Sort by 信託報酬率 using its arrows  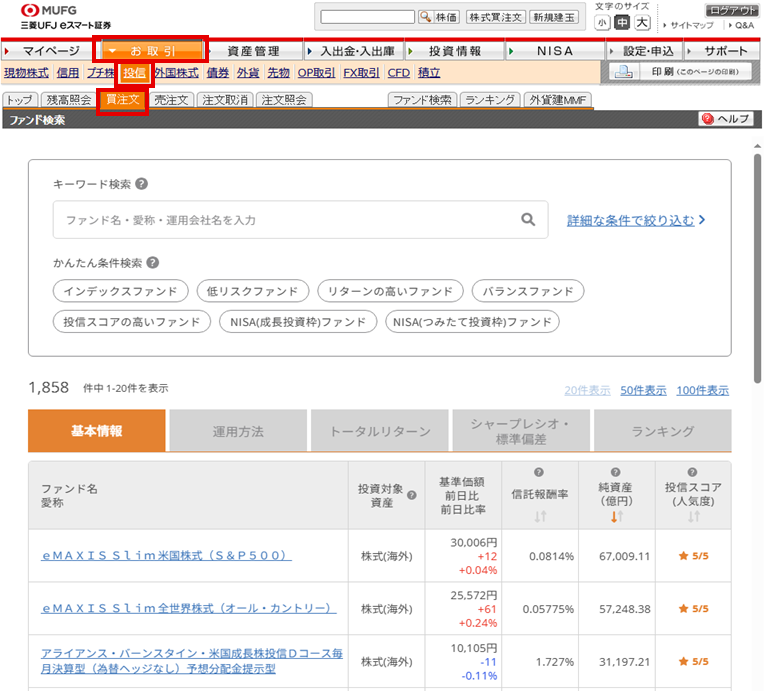pos(540,517)
